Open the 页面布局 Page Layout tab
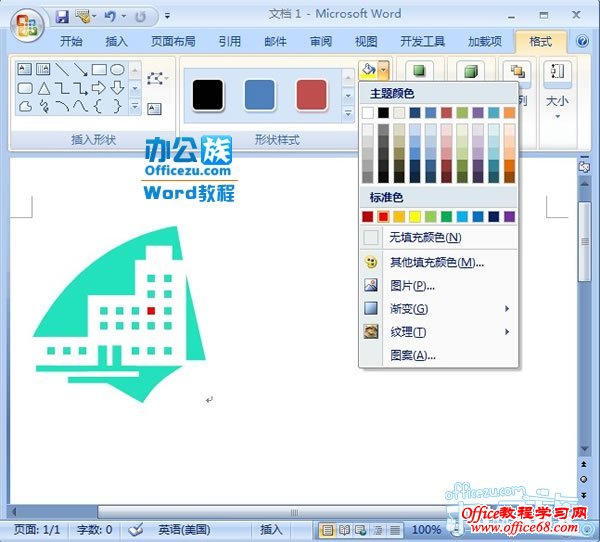The image size is (600, 542). coord(173,41)
